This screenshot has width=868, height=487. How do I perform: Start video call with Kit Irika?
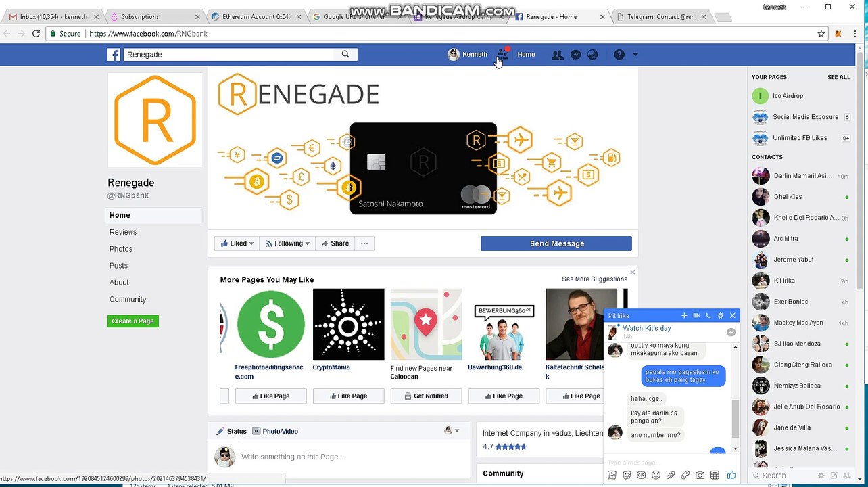(696, 316)
